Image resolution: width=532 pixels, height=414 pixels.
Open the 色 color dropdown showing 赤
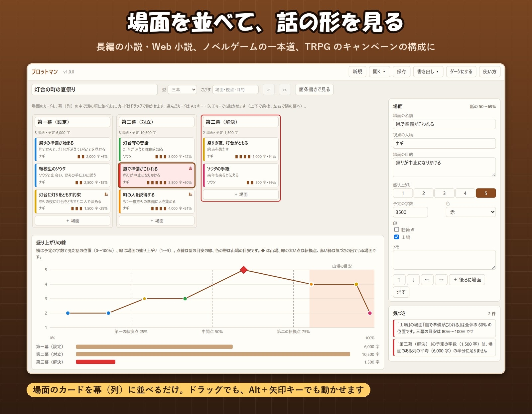click(470, 212)
